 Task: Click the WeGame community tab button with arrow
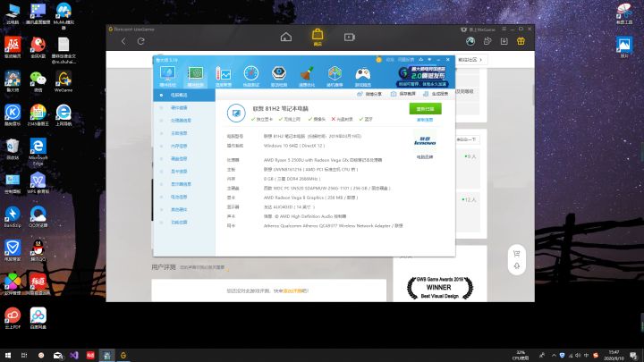coord(470,60)
